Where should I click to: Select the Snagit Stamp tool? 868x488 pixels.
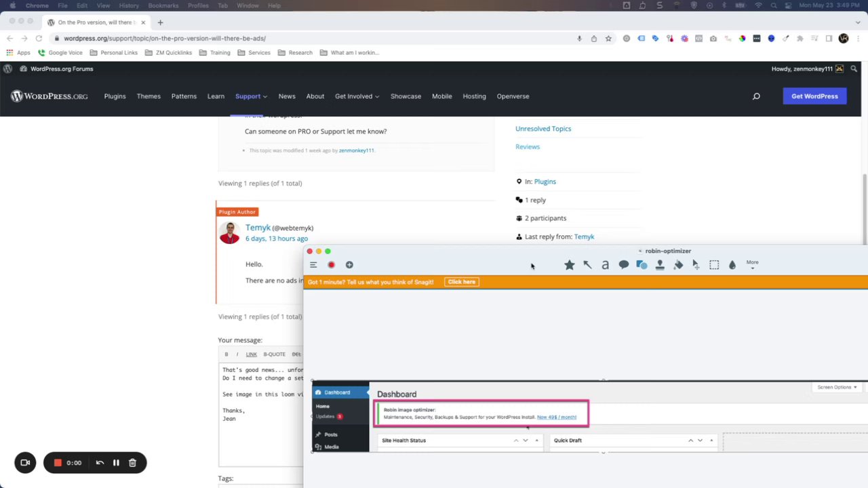tap(660, 265)
